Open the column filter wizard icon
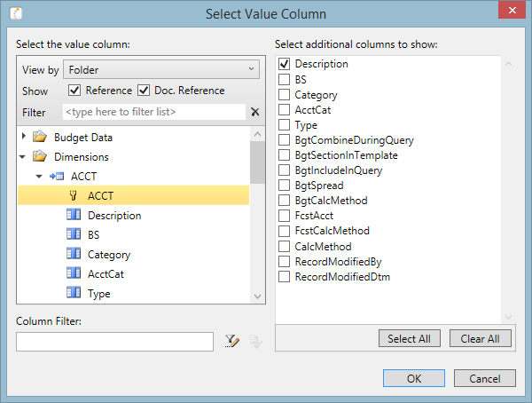 (x=232, y=341)
